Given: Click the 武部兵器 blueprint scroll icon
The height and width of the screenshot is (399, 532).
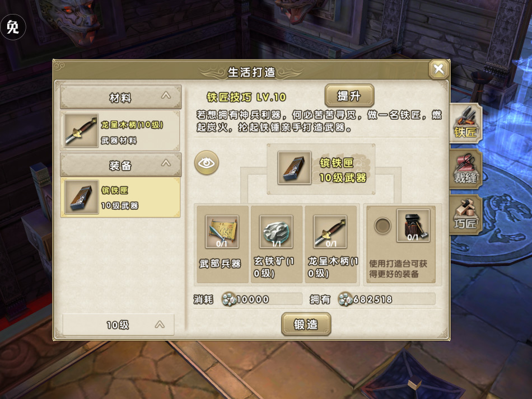Looking at the screenshot, I should point(222,232).
